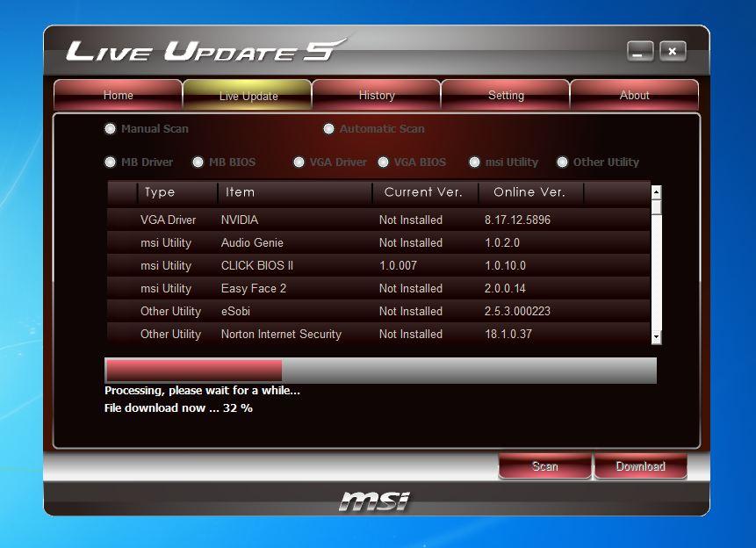This screenshot has width=756, height=548.
Task: Select the Easy Face 2 item
Action: point(378,288)
